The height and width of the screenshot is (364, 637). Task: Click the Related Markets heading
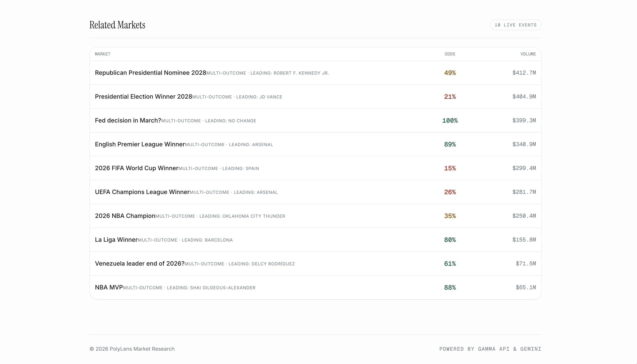(117, 25)
